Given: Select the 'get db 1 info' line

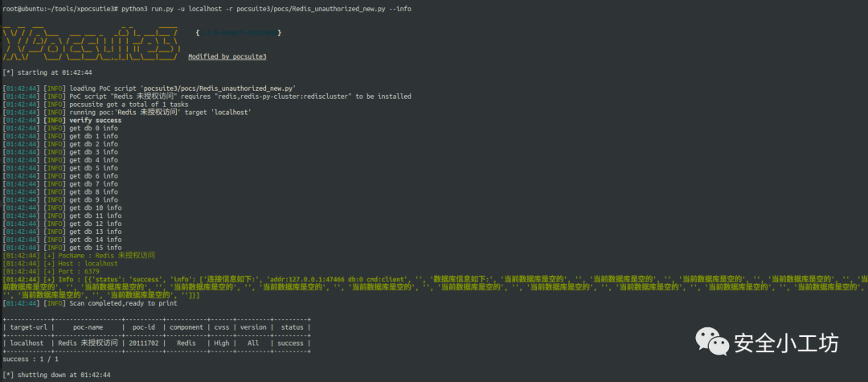Looking at the screenshot, I should (60, 136).
